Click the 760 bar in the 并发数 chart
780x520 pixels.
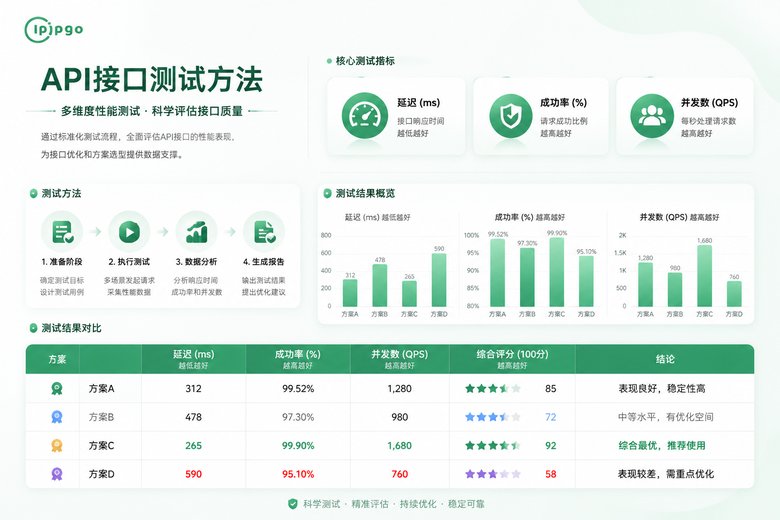click(734, 294)
